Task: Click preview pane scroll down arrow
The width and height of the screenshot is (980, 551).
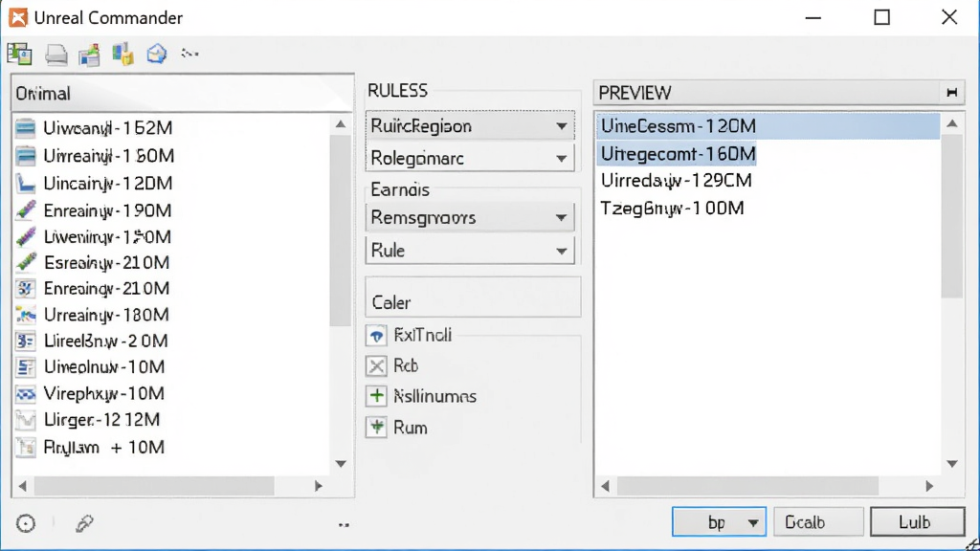Action: [952, 464]
